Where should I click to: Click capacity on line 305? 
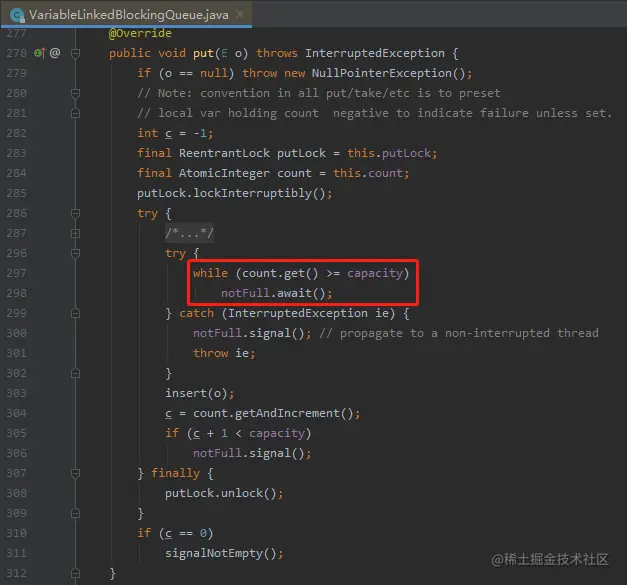(277, 433)
